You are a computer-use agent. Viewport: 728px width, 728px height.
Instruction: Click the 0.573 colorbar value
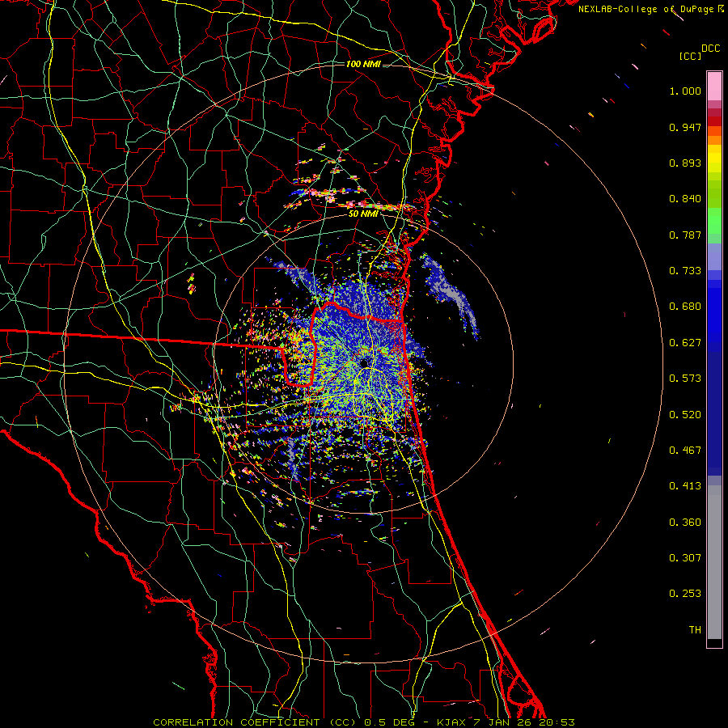click(x=685, y=379)
